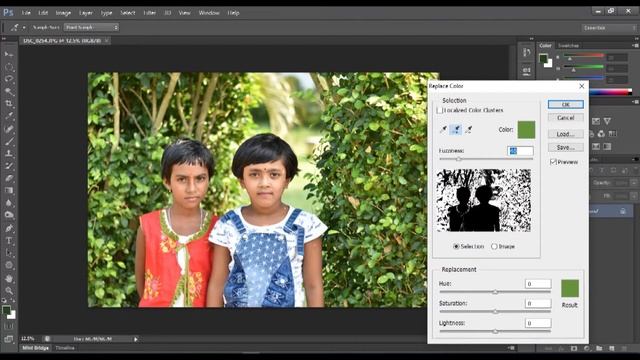Viewport: 640px width, 360px height.
Task: Select the Quick Selection tool
Action: pos(9,91)
